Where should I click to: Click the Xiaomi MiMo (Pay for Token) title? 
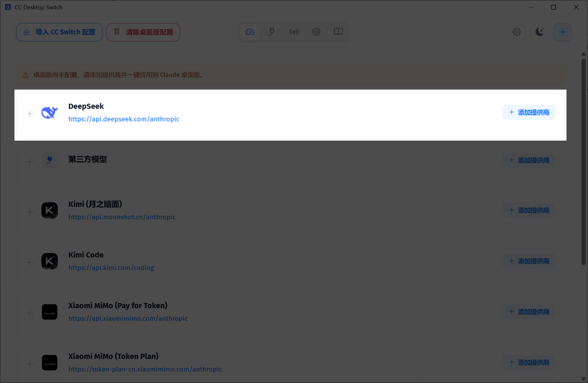[x=118, y=305]
